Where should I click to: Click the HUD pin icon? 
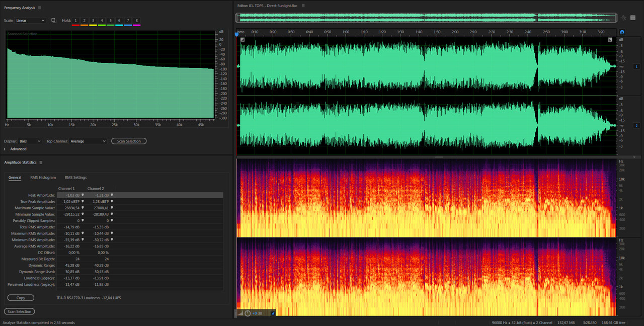(x=273, y=313)
